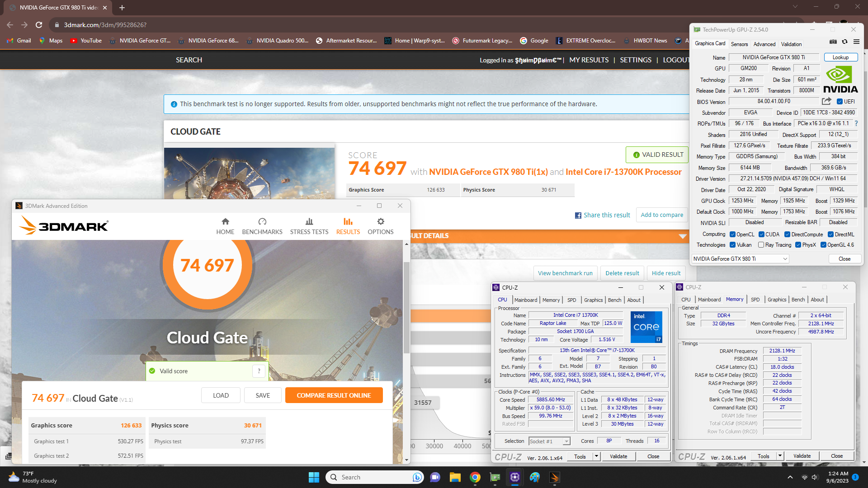Switch to the Sensors tab in GPU-Z
The height and width of the screenshot is (488, 868).
(739, 44)
